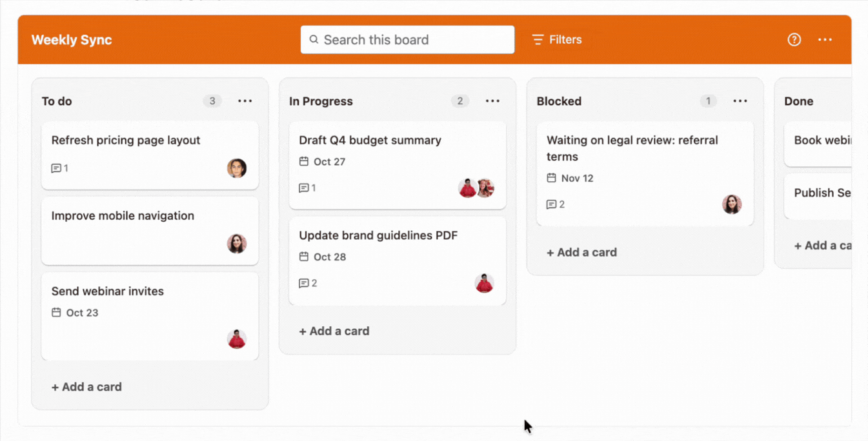Viewport: 868px width, 441px height.
Task: Click avatar on Refresh pricing page layout card
Action: [x=237, y=168]
